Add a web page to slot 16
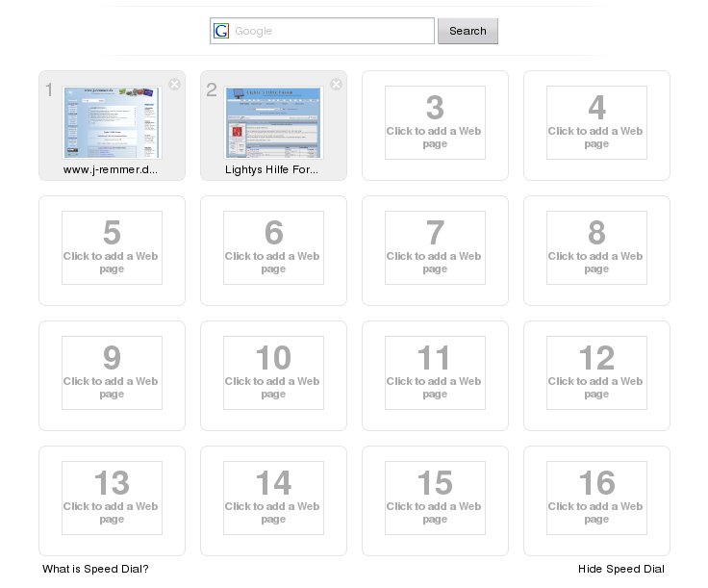The image size is (708, 588). point(597,500)
